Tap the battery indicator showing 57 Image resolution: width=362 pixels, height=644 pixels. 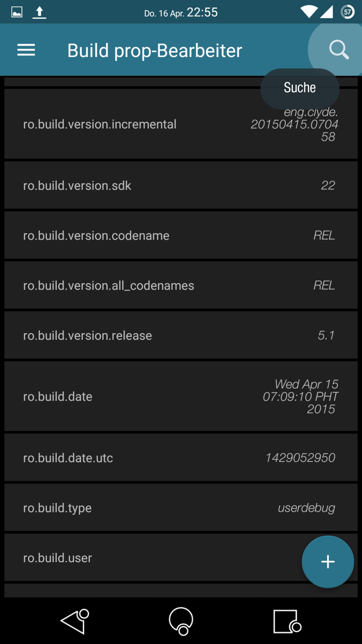348,12
